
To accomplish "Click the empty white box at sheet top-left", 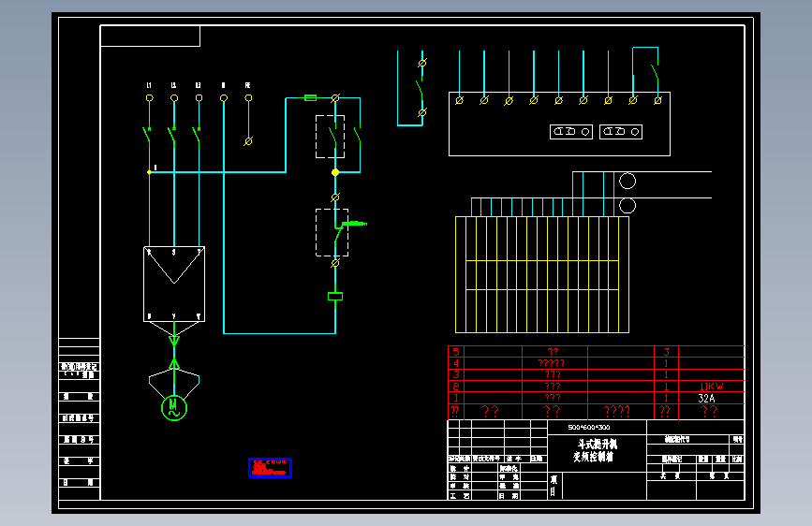I will (150, 36).
